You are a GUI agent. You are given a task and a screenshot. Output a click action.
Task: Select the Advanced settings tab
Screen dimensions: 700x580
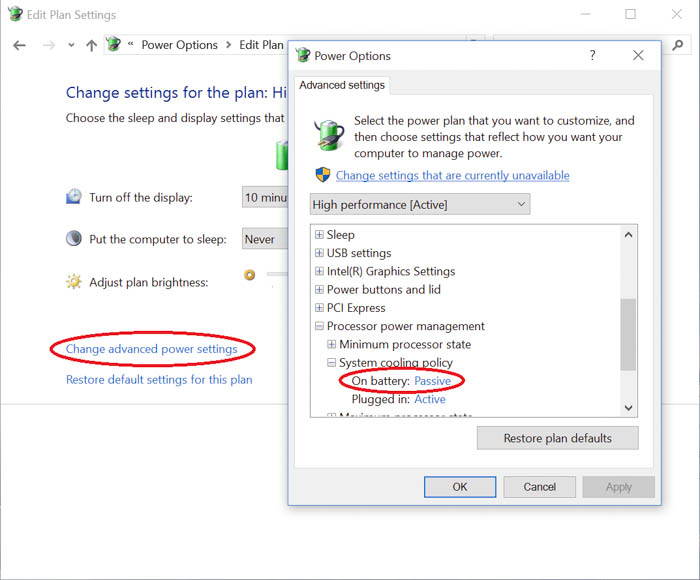pos(342,85)
